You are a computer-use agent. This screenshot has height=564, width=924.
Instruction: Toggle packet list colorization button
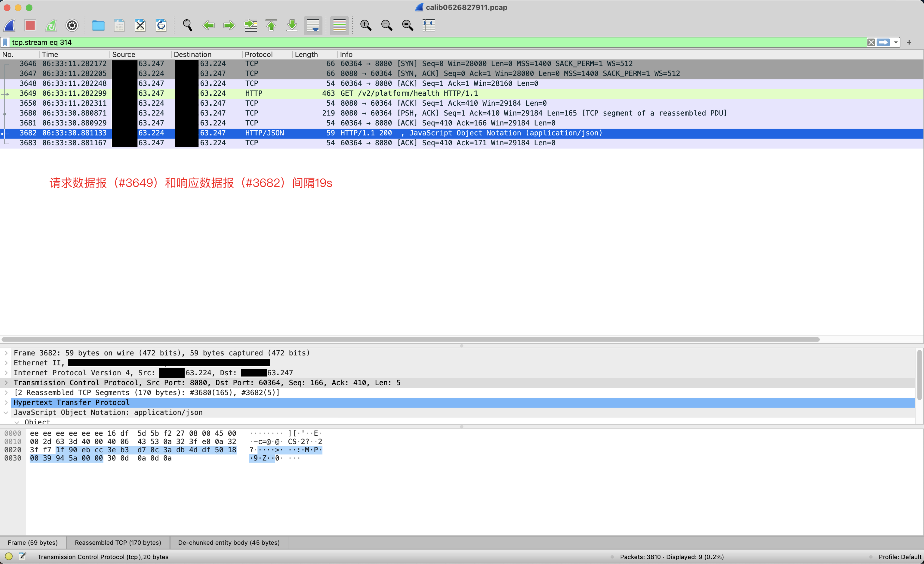click(x=339, y=25)
